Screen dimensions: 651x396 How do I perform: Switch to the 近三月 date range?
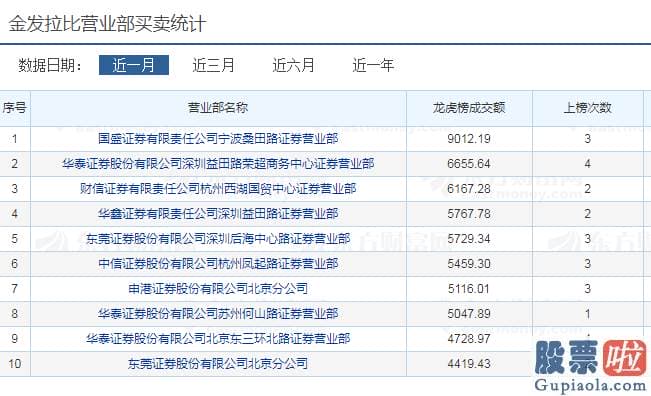tap(213, 65)
